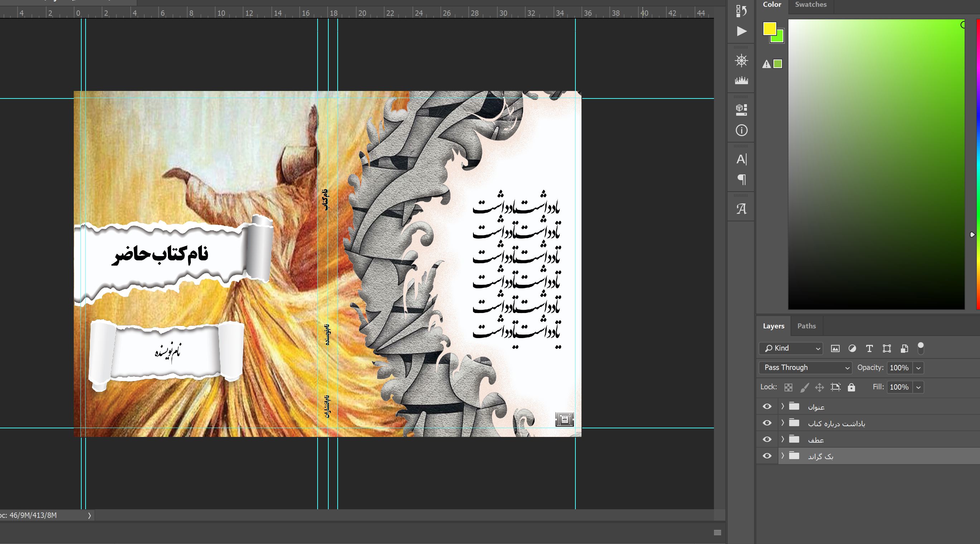The height and width of the screenshot is (544, 980).
Task: Click the Fill percentage field
Action: point(899,387)
